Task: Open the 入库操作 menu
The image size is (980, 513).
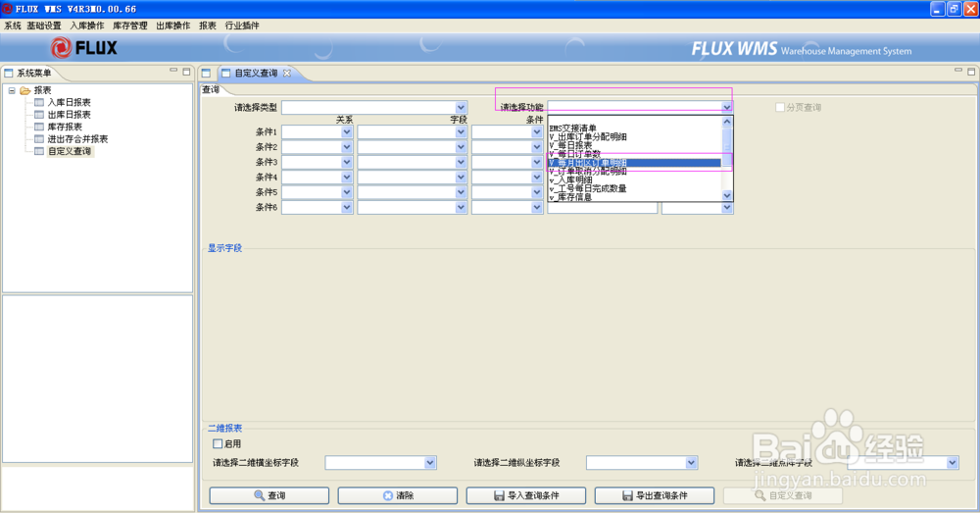Action: [87, 26]
